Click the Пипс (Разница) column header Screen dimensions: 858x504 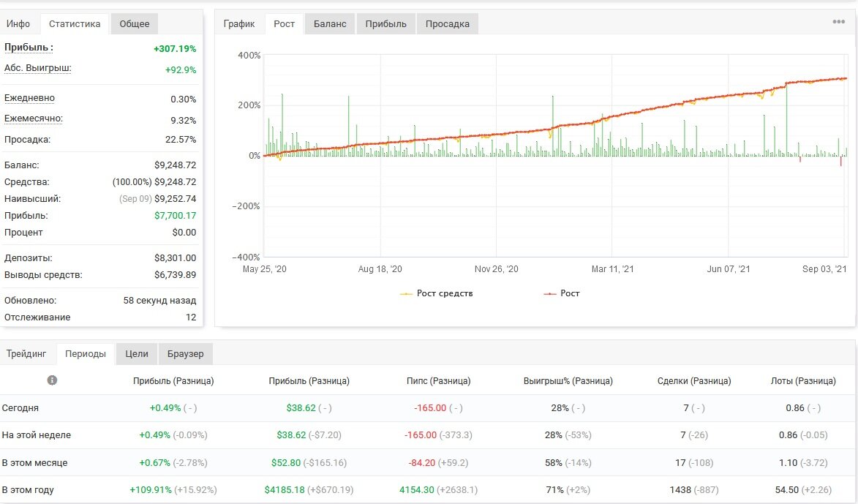pos(438,381)
